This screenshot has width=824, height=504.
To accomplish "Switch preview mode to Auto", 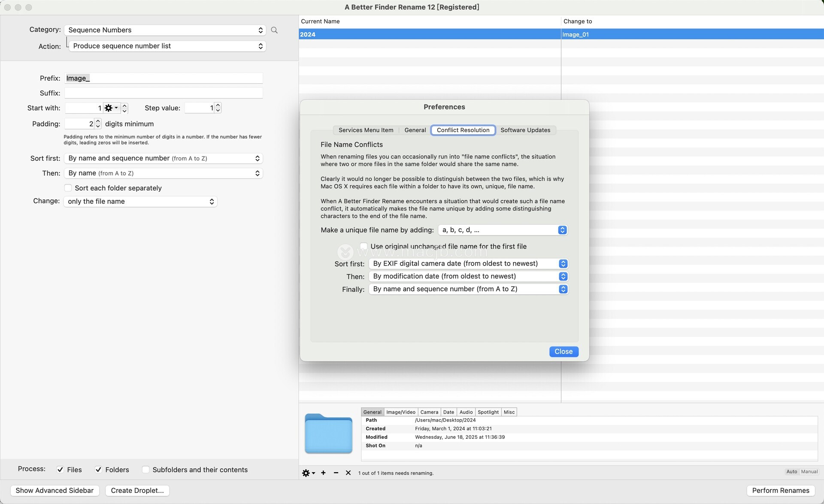I will (791, 471).
